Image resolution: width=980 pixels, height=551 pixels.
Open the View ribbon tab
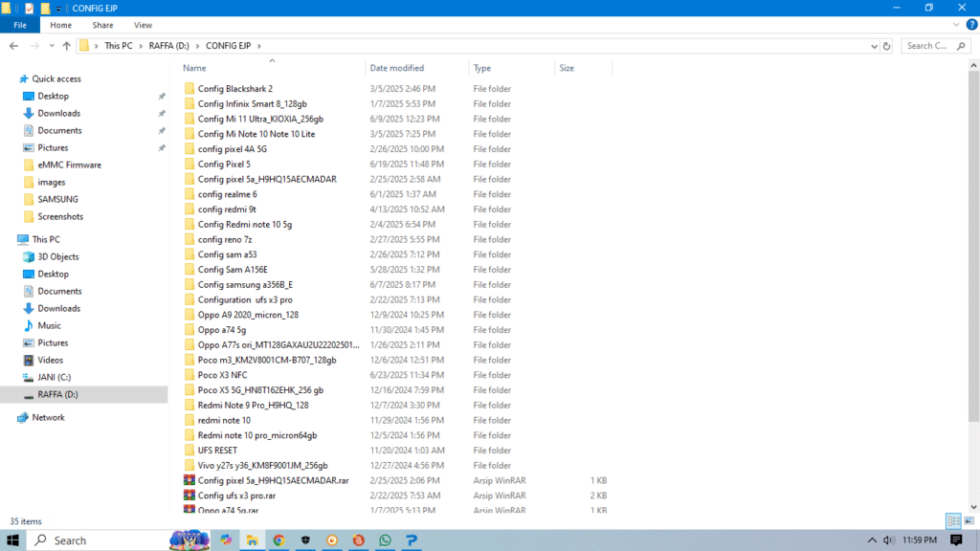point(143,25)
